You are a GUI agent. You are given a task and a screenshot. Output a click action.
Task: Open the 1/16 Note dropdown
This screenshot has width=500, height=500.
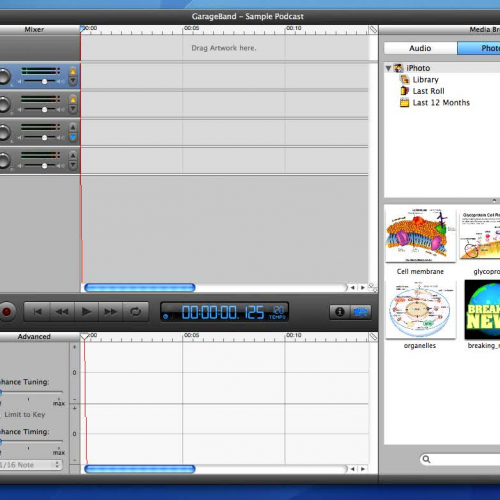click(31, 465)
